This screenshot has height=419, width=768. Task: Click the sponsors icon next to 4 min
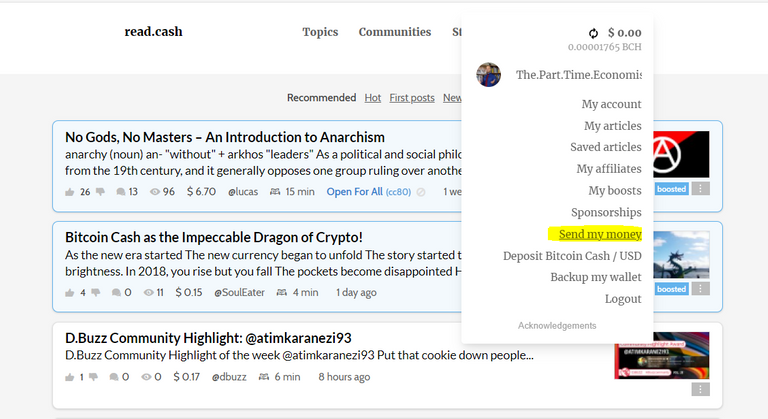[x=282, y=293]
